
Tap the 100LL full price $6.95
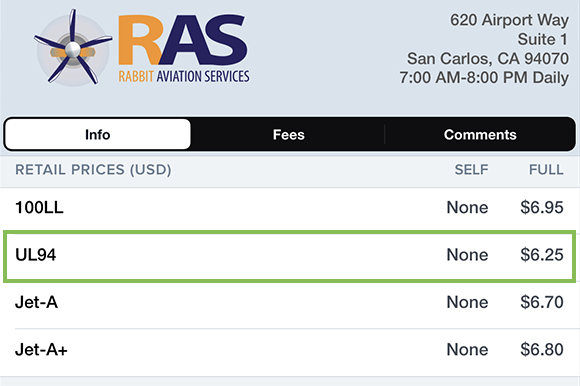tap(542, 207)
